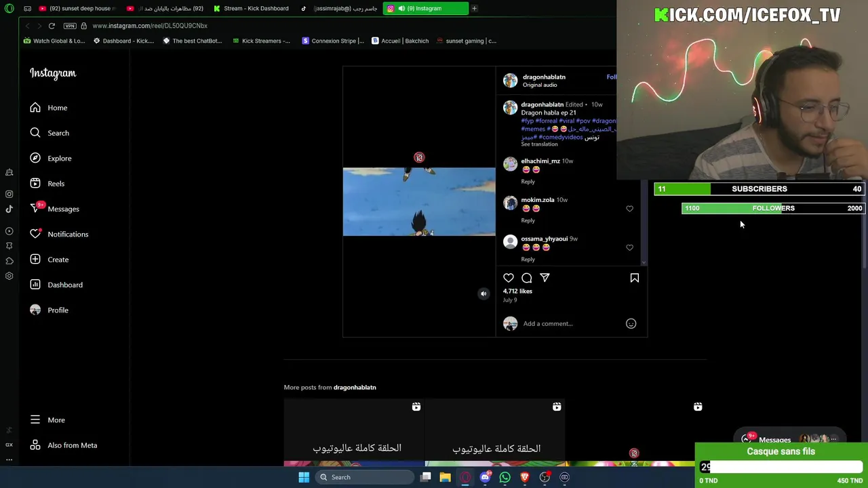868x488 pixels.
Task: Switch to sunset deep house YouTube tab
Action: click(x=76, y=8)
